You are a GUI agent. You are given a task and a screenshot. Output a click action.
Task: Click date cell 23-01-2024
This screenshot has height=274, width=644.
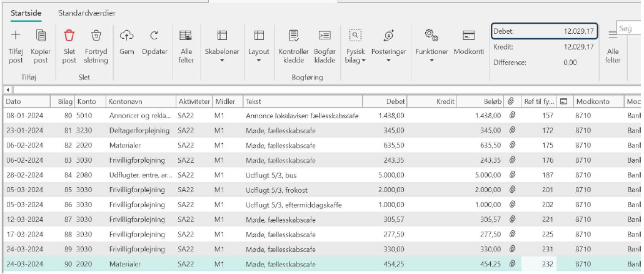(27, 131)
